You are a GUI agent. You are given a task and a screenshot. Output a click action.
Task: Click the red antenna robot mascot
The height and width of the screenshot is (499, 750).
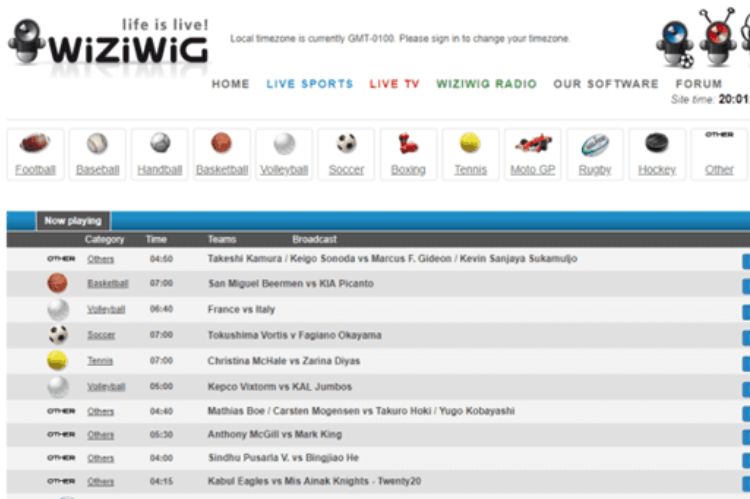tap(717, 38)
